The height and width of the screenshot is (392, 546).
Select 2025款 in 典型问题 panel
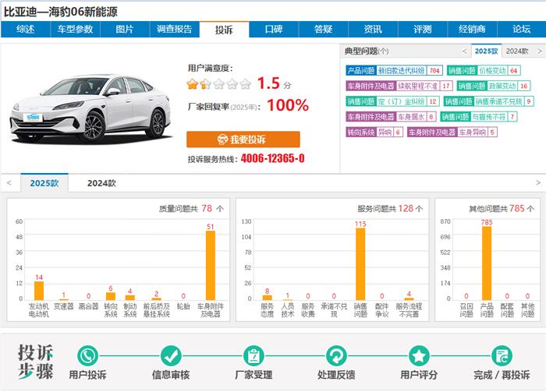[487, 51]
